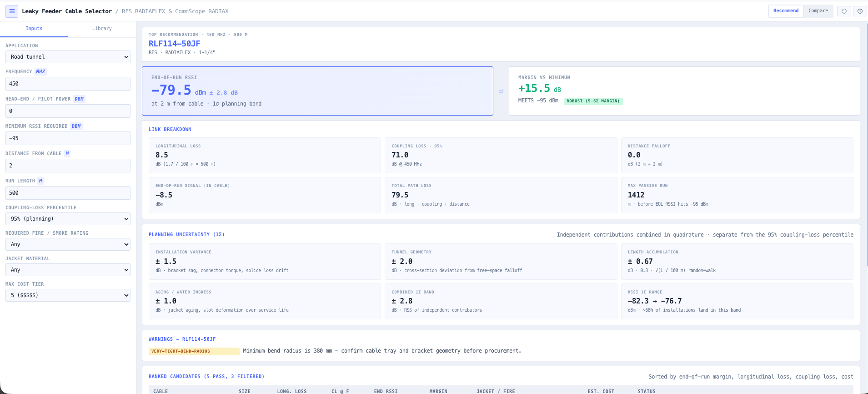Open the Required fire / smoke rating dropdown
The height and width of the screenshot is (394, 868).
pos(68,244)
